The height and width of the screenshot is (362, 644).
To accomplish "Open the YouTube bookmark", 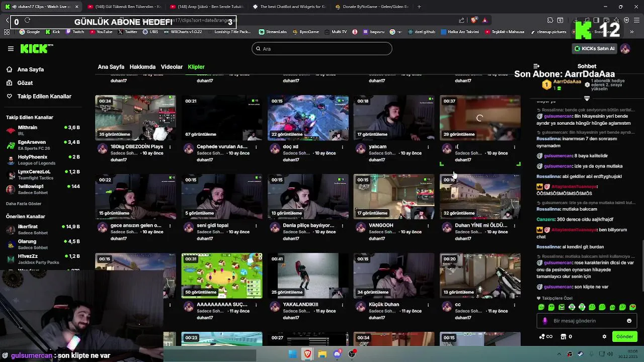I will point(101,32).
